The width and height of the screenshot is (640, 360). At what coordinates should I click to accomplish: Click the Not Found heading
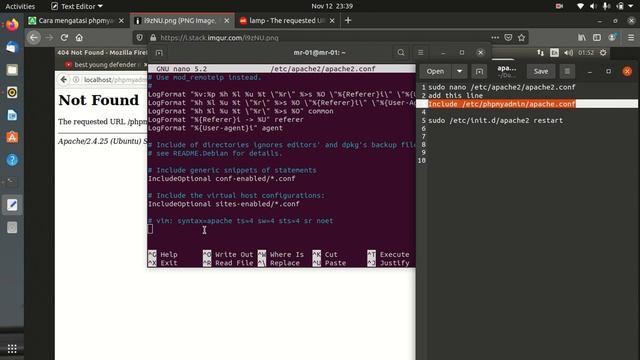click(98, 100)
